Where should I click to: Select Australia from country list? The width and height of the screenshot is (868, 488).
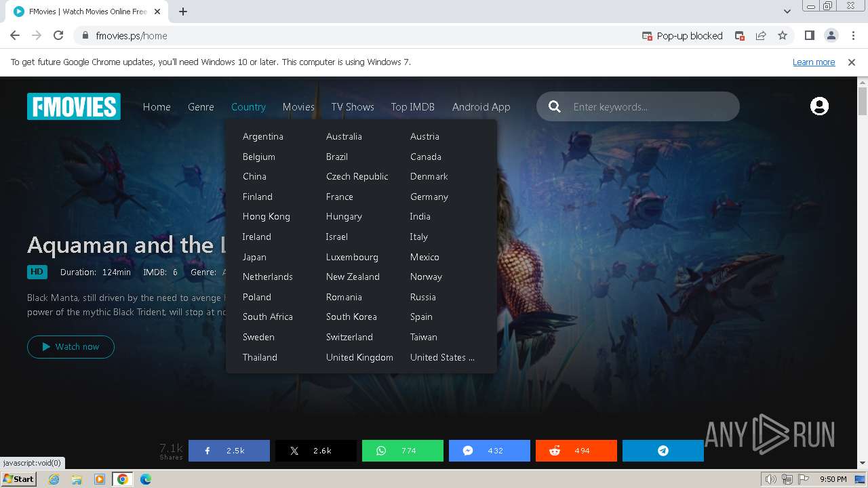click(344, 136)
